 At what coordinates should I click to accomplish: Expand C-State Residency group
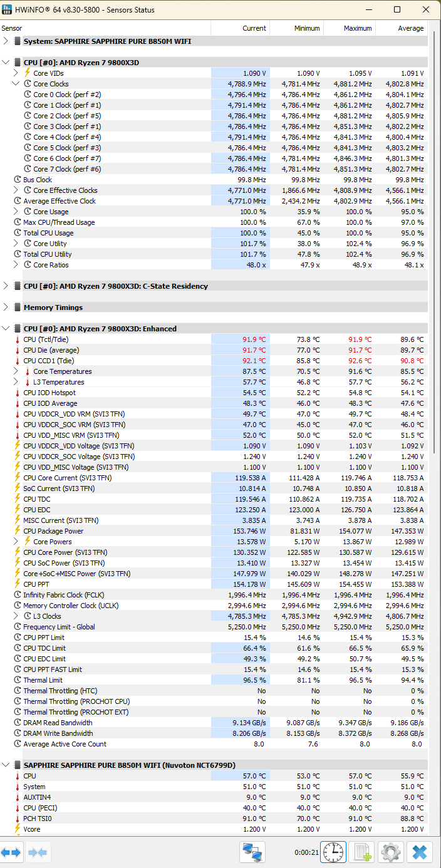[6, 286]
